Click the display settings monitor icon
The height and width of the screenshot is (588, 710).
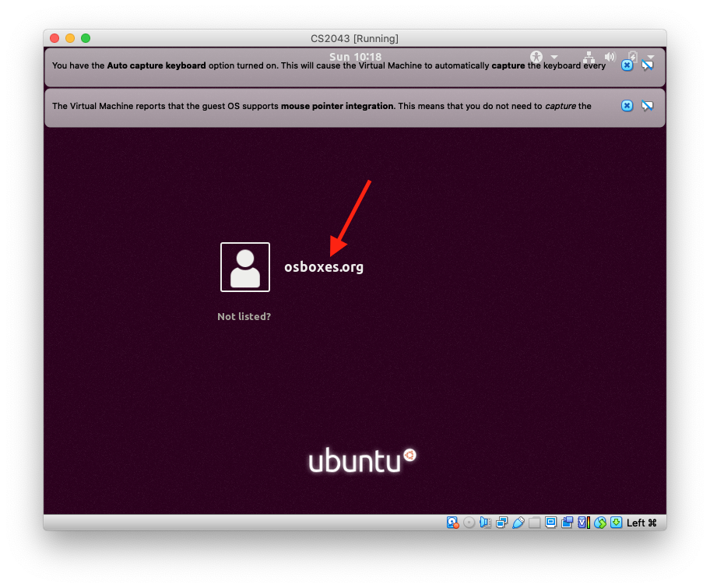[x=551, y=523]
